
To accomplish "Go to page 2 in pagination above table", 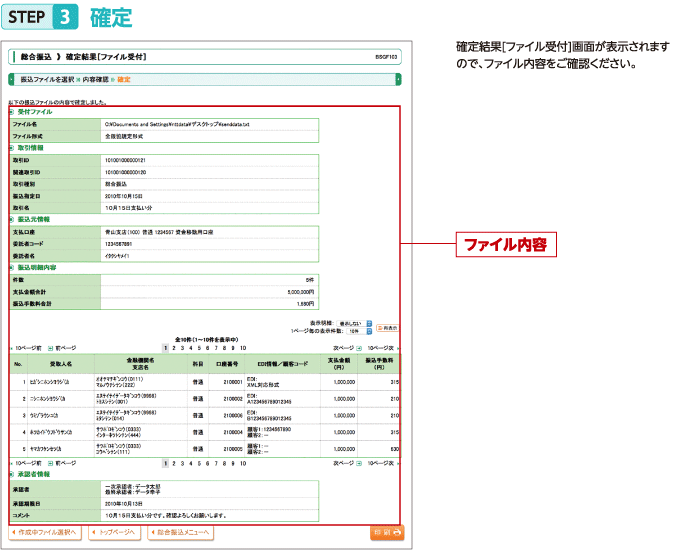I will pos(174,348).
